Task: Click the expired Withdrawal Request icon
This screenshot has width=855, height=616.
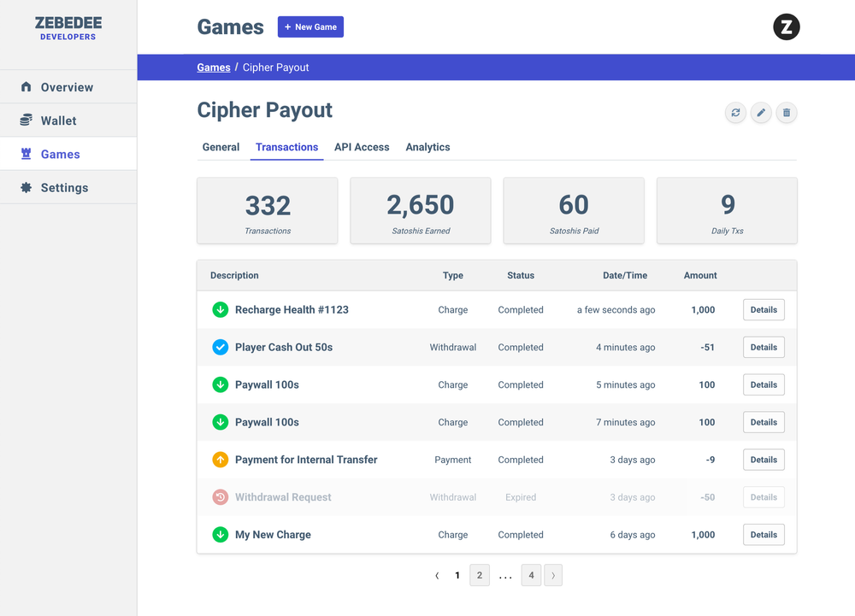Action: click(x=221, y=497)
